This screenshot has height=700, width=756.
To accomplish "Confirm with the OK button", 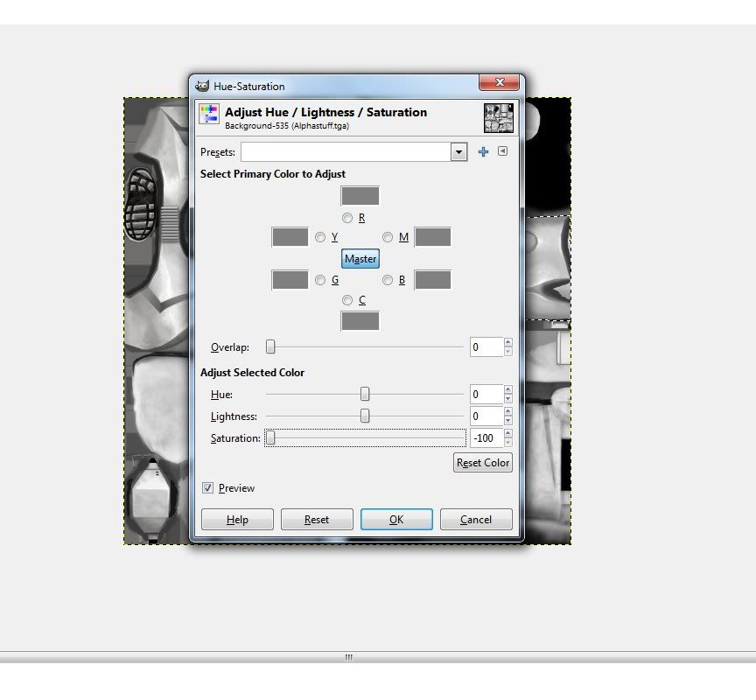I will (x=396, y=520).
